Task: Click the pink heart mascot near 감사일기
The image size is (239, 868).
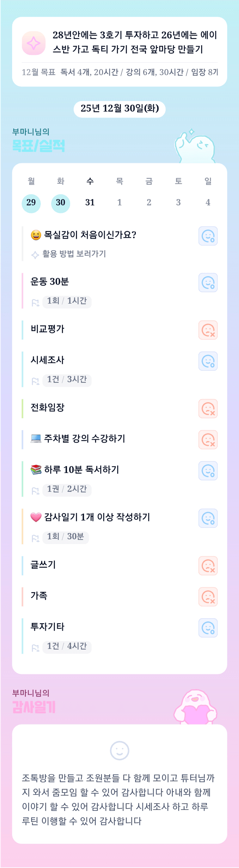Action: (195, 706)
